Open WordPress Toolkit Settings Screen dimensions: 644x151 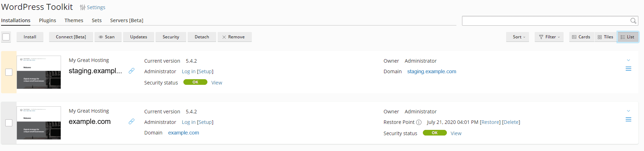point(93,7)
